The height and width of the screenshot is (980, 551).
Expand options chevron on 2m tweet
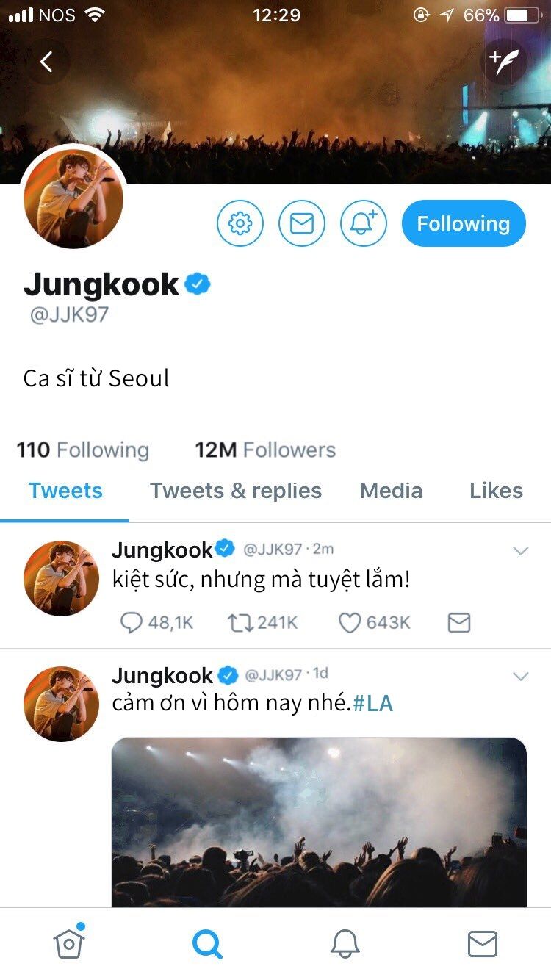pyautogui.click(x=521, y=551)
